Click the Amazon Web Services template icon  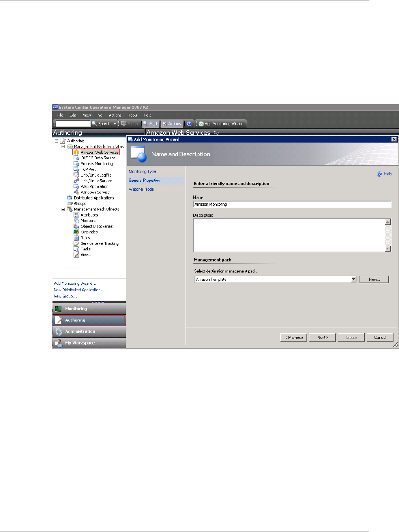coord(77,152)
